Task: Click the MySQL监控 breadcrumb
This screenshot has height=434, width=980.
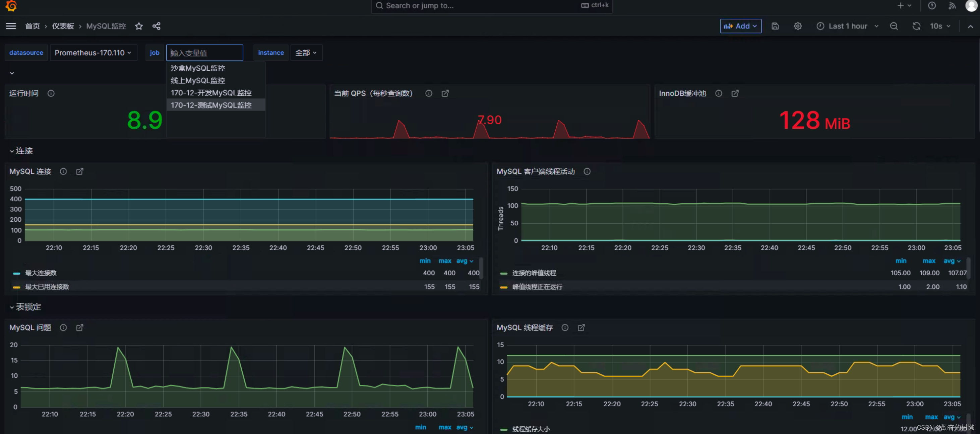Action: coord(106,26)
